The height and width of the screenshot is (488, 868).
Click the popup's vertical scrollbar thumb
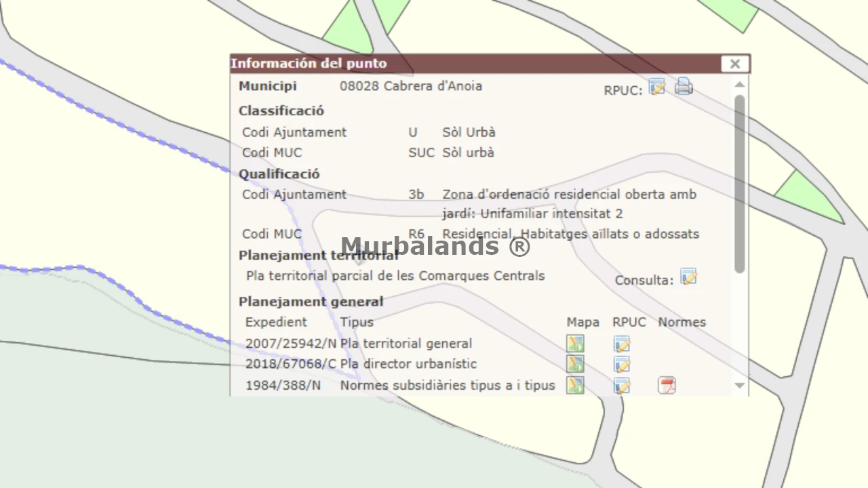pyautogui.click(x=739, y=183)
